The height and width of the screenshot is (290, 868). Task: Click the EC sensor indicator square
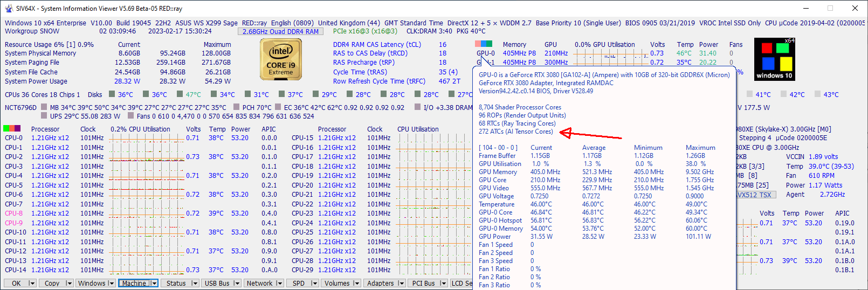point(278,107)
